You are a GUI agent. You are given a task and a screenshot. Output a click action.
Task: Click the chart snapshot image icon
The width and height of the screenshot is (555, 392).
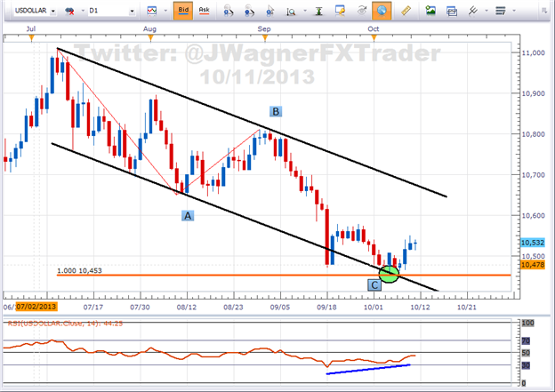pos(452,12)
